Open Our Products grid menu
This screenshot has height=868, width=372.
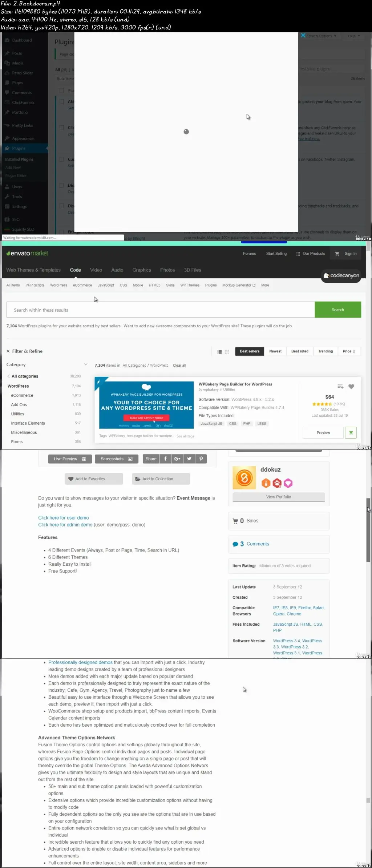[x=311, y=254]
